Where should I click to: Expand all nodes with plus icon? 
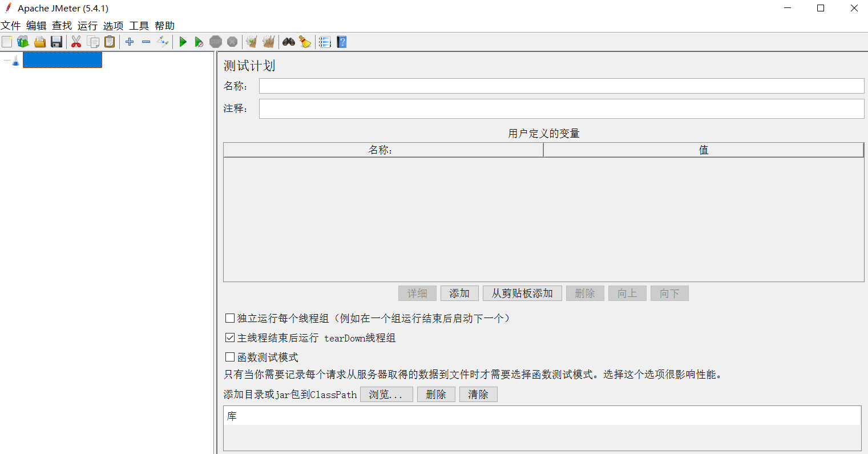point(130,42)
